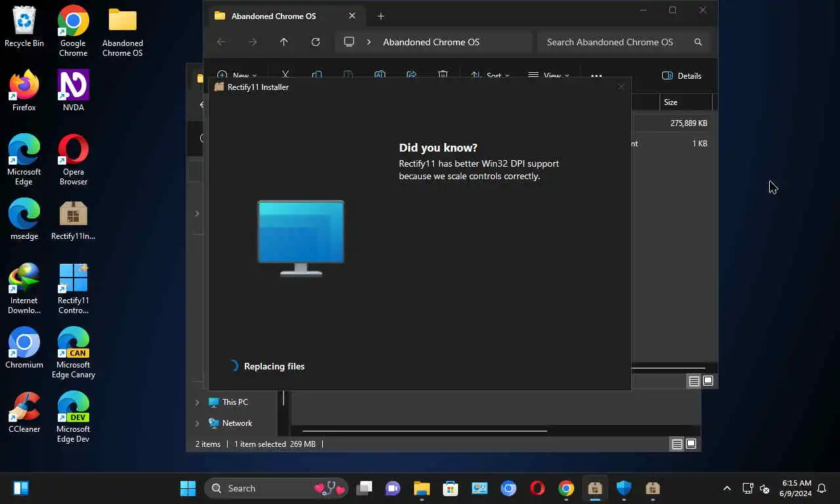Click the Abandoned Chrome OS breadcrumb
This screenshot has width=840, height=504.
431,42
